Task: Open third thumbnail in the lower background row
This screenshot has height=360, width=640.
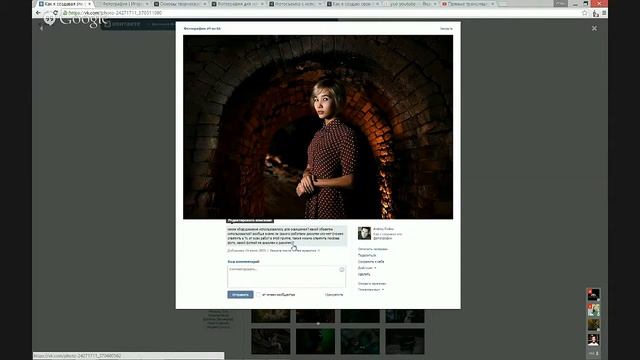Action: tap(360, 341)
